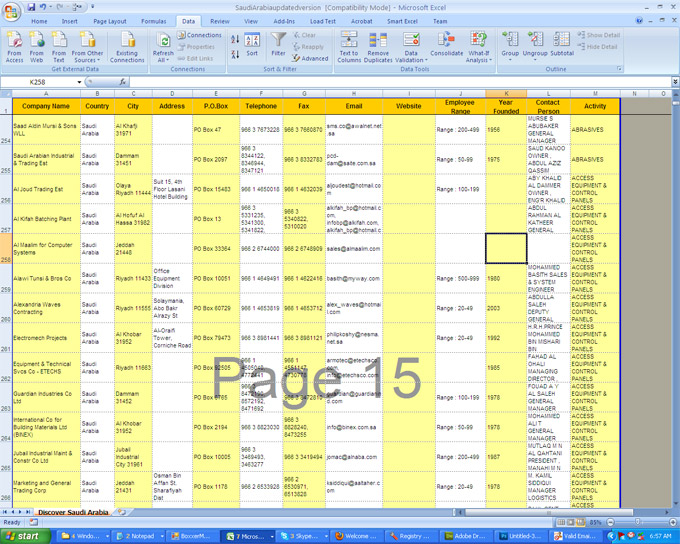Viewport: 680px width, 544px height.
Task: Click the From Web icon
Action: 37,46
